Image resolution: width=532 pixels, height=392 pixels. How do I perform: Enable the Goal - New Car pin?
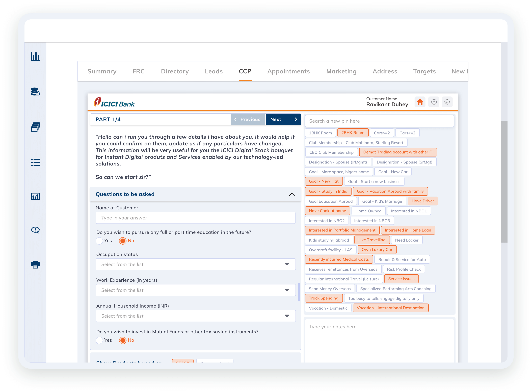click(393, 172)
